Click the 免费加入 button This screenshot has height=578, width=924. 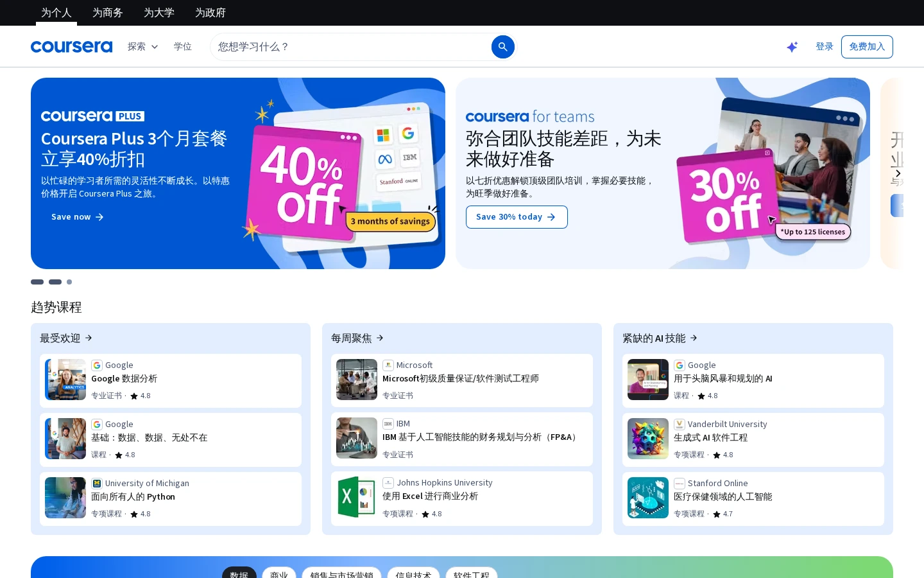pos(867,47)
